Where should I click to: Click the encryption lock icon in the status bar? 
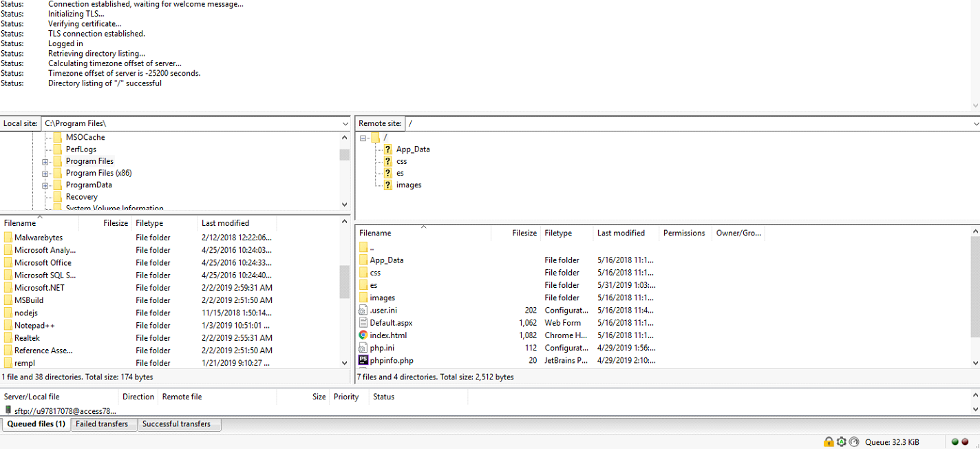829,442
